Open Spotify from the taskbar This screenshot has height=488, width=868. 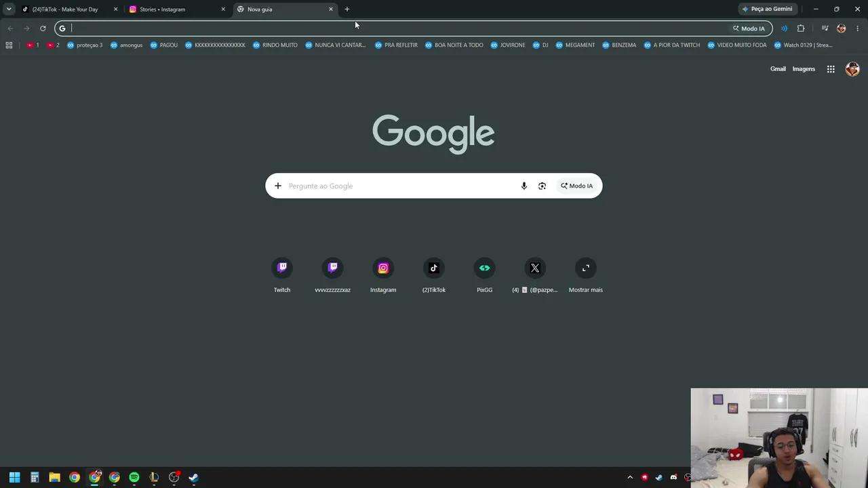(134, 477)
